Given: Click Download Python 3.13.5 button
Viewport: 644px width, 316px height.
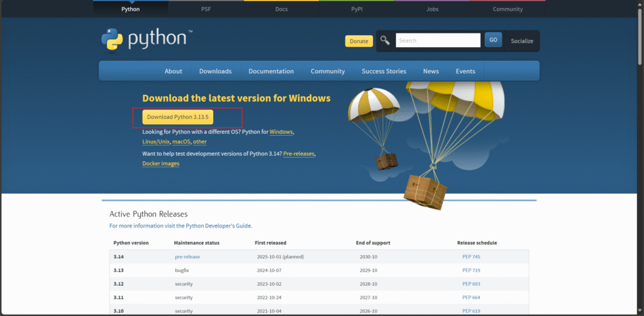Looking at the screenshot, I should (178, 117).
